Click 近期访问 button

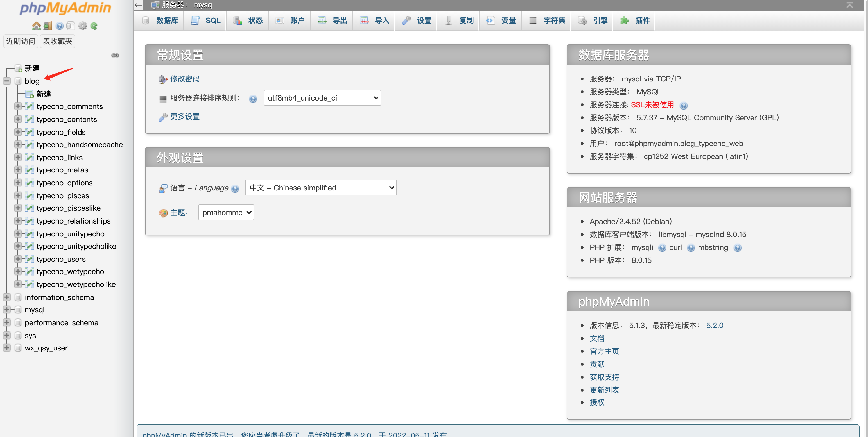21,41
